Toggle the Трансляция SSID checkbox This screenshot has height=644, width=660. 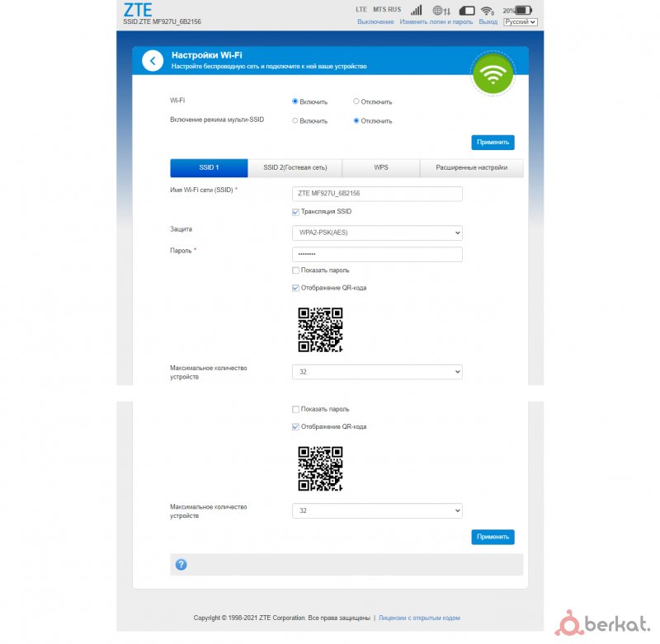click(x=295, y=212)
